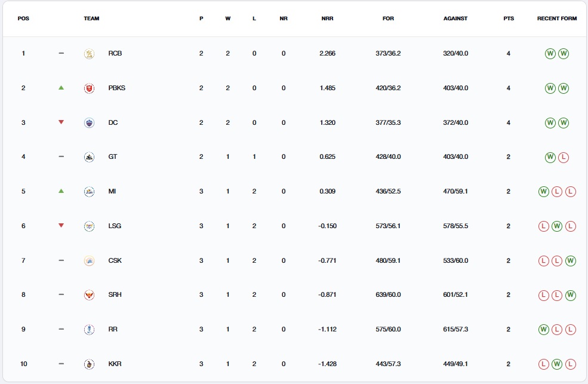588x384 pixels.
Task: Click the RCB team logo
Action: [89, 54]
